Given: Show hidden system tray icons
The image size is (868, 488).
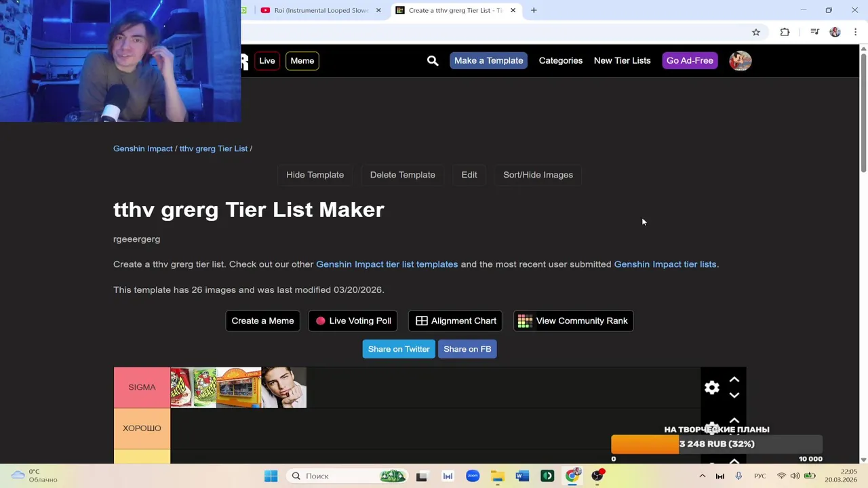Looking at the screenshot, I should (702, 476).
